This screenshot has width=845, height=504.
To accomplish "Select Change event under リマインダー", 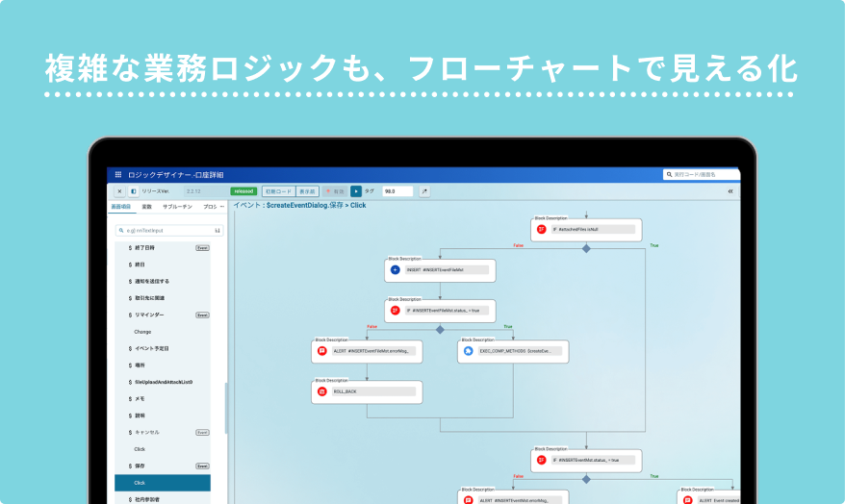I will [142, 332].
